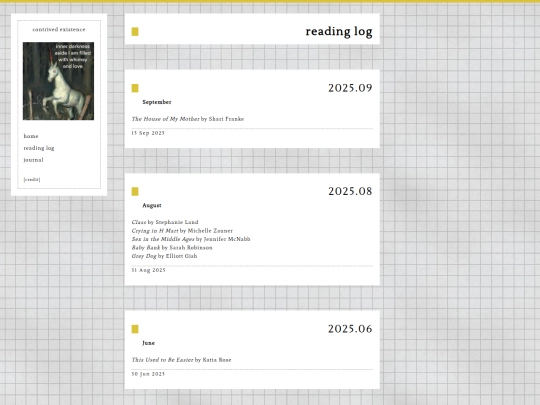Click Crying in H Mart by Michelle Zauner

click(x=182, y=231)
